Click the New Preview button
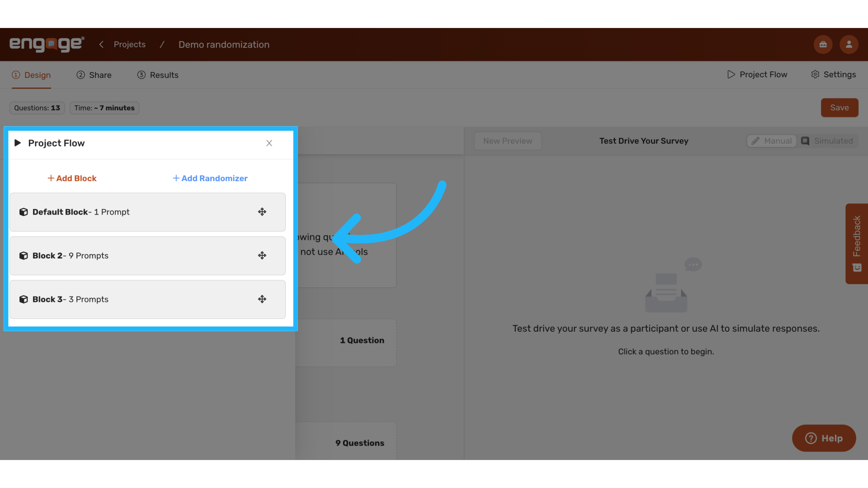The width and height of the screenshot is (868, 488). tap(508, 141)
